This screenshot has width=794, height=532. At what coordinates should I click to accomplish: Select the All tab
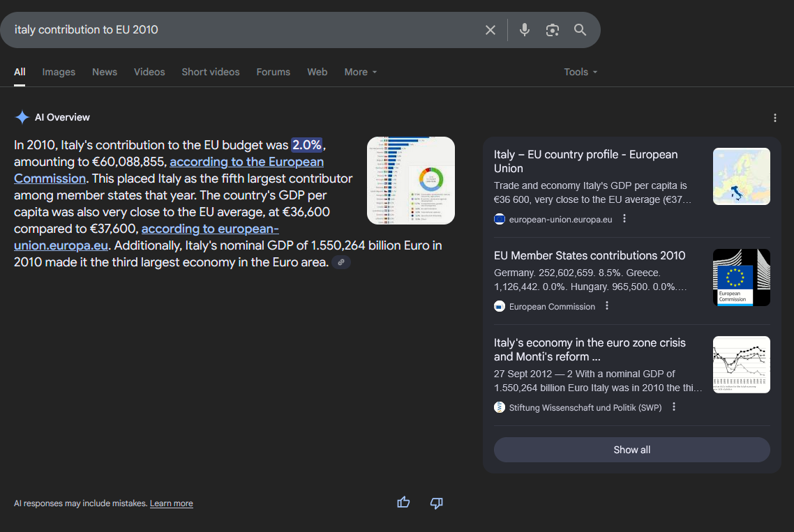20,72
